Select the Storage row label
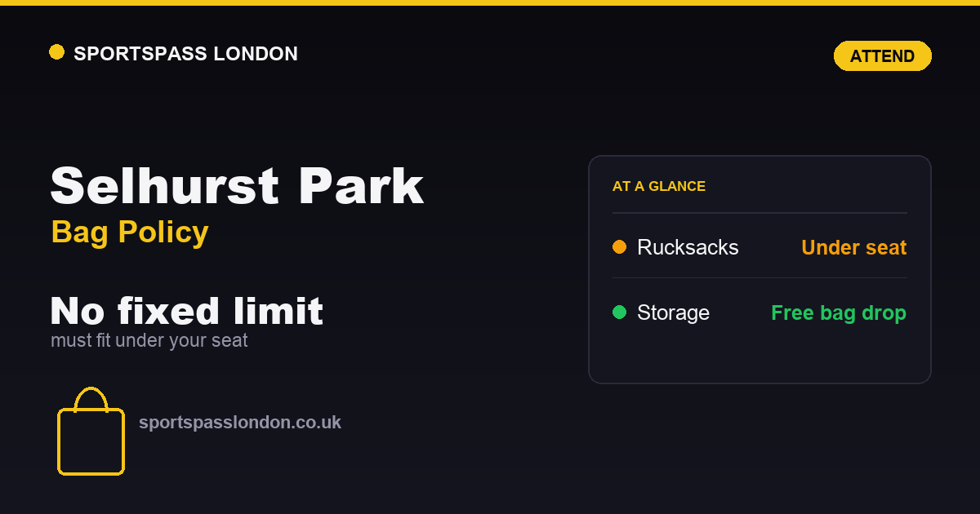The image size is (980, 514). (x=673, y=312)
